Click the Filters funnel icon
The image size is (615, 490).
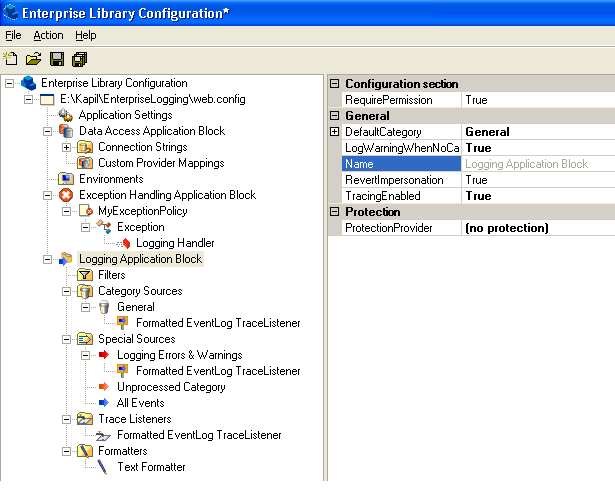click(x=85, y=275)
